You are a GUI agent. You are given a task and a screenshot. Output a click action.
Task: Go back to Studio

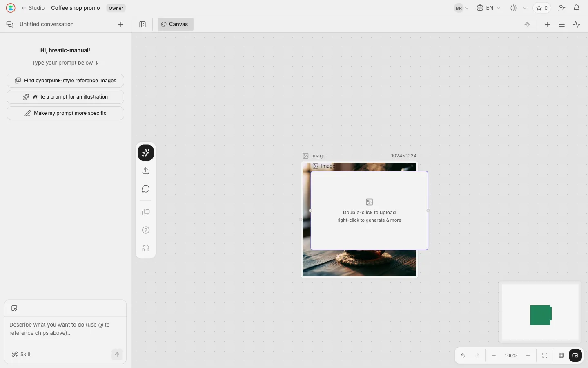coord(33,8)
